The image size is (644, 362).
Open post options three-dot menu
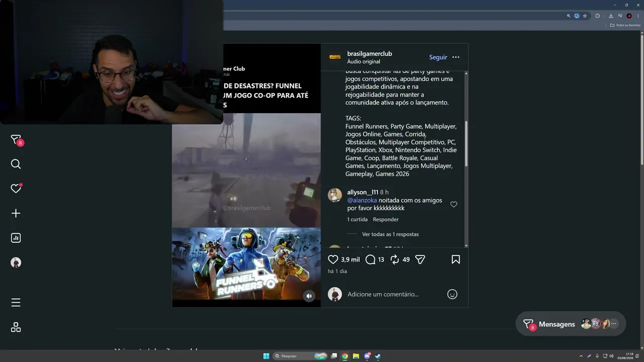tap(456, 57)
